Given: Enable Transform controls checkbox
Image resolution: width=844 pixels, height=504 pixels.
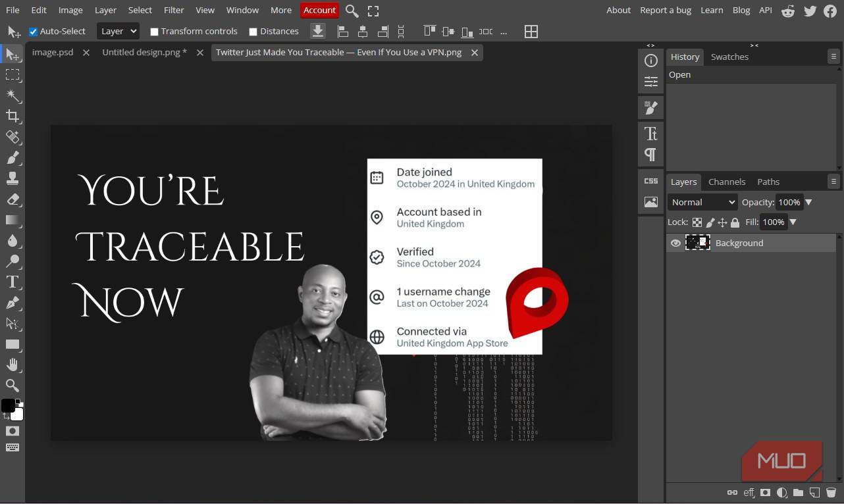Looking at the screenshot, I should click(154, 32).
